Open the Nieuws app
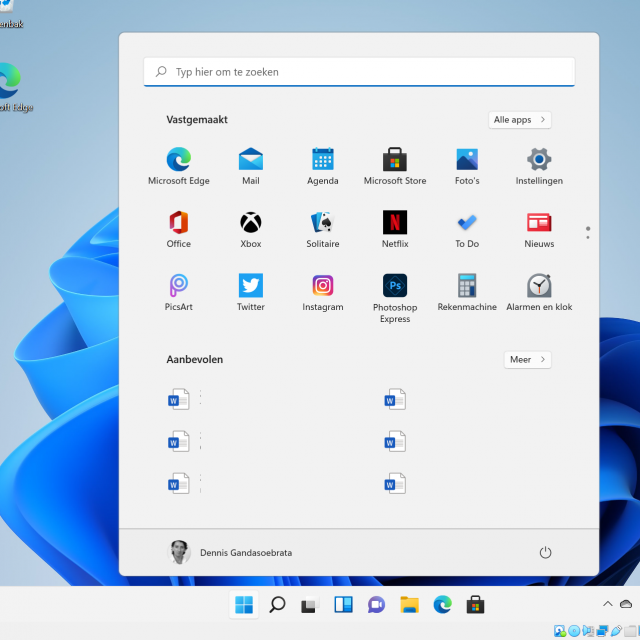Viewport: 640px width, 640px height. (x=539, y=229)
